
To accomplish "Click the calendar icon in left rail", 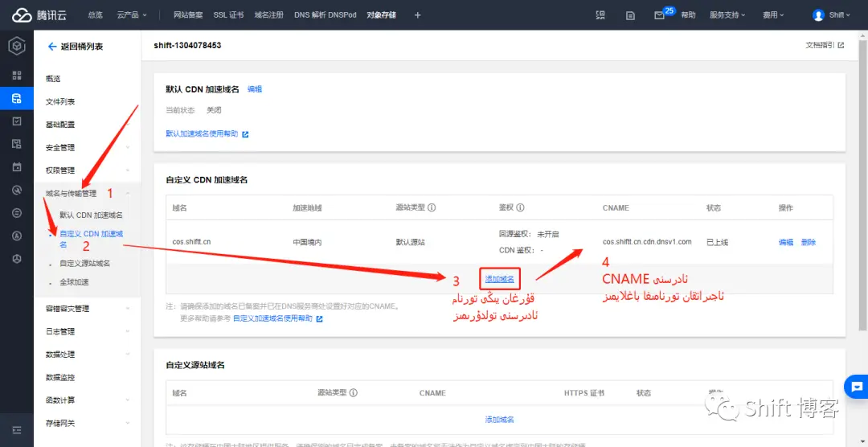I will pyautogui.click(x=17, y=166).
